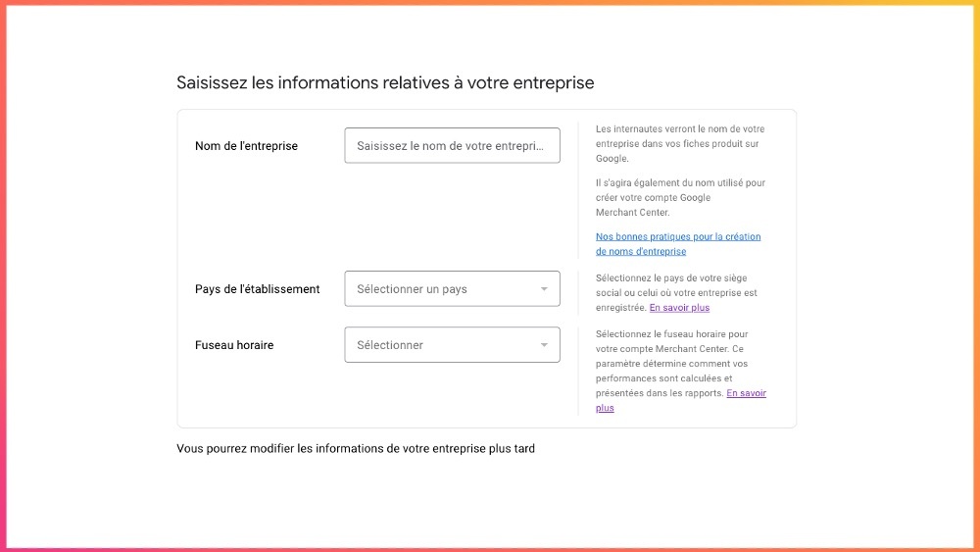
Task: Open the Sélectionner un pays dropdown
Action: tap(452, 289)
